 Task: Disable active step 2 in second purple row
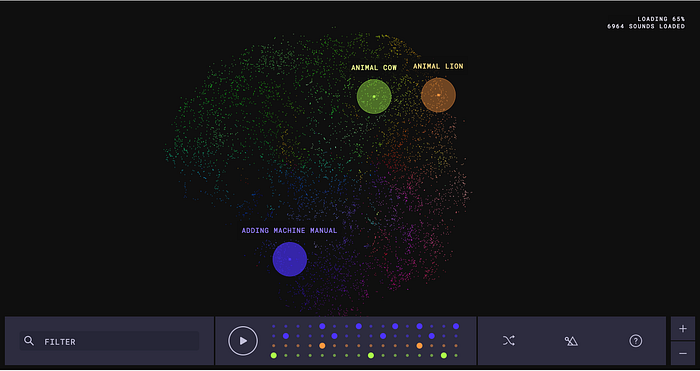point(286,336)
